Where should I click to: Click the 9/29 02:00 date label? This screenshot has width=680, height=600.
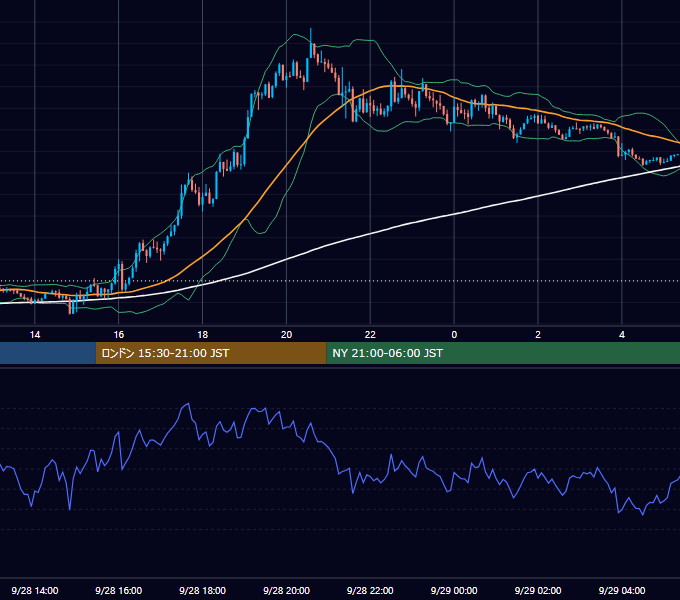pyautogui.click(x=538, y=590)
